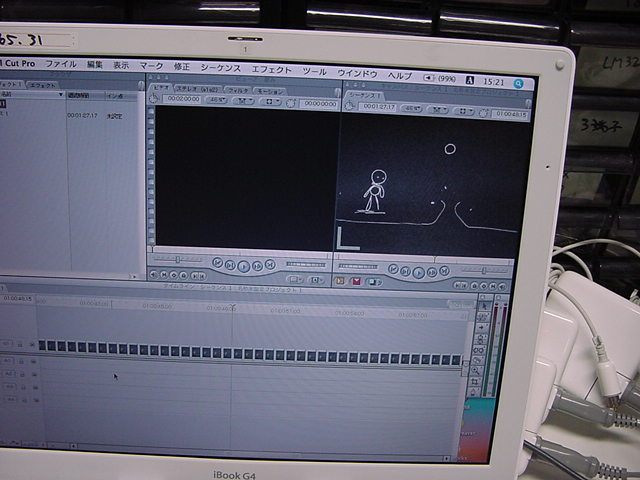This screenshot has width=640, height=480.
Task: Click Canvas shuttle control slider
Action: (484, 270)
